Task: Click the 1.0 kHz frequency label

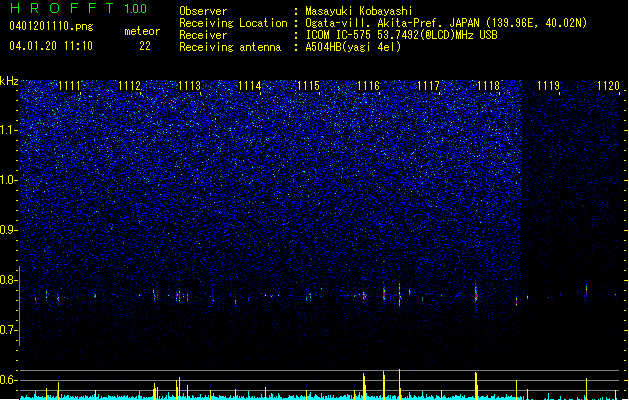Action: click(9, 180)
